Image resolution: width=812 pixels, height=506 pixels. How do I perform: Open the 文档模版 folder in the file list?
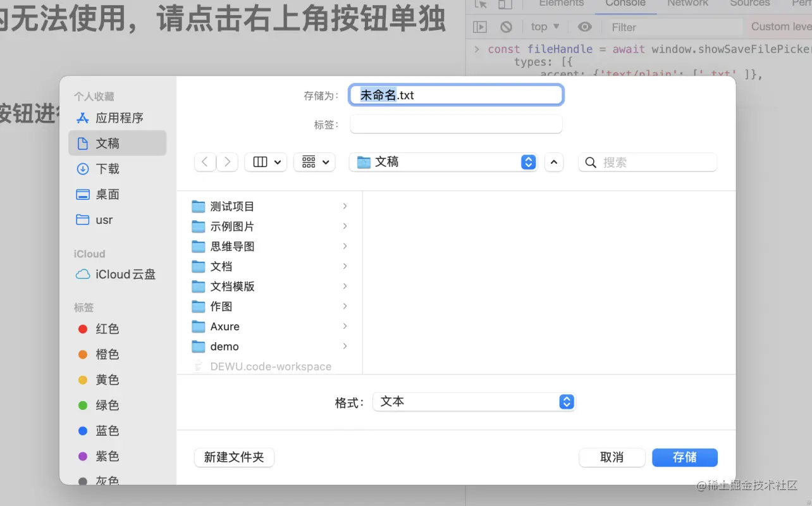(232, 286)
